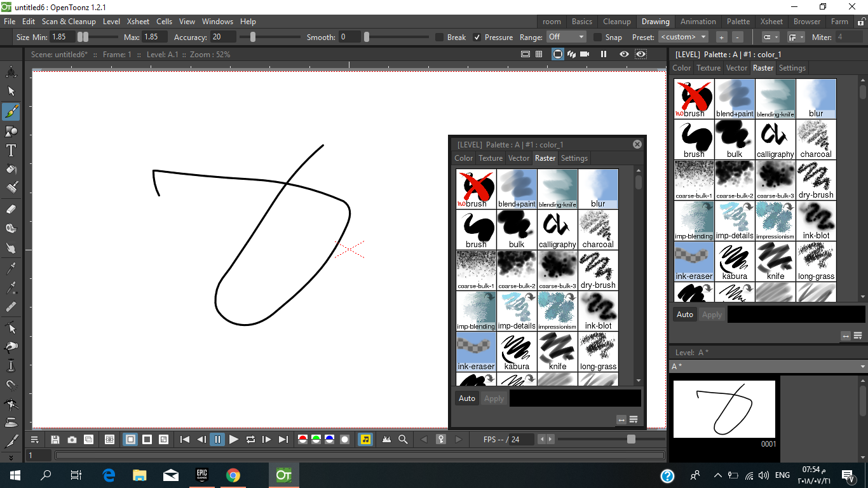Select the Fill tool
Screen dimensions: 868x488
(x=11, y=170)
